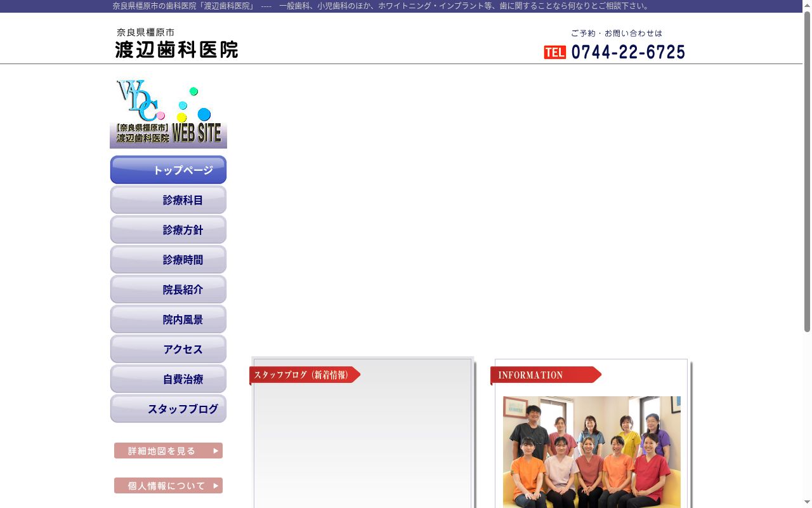
Task: Click the scrollbar up arrow
Action: pyautogui.click(x=807, y=5)
